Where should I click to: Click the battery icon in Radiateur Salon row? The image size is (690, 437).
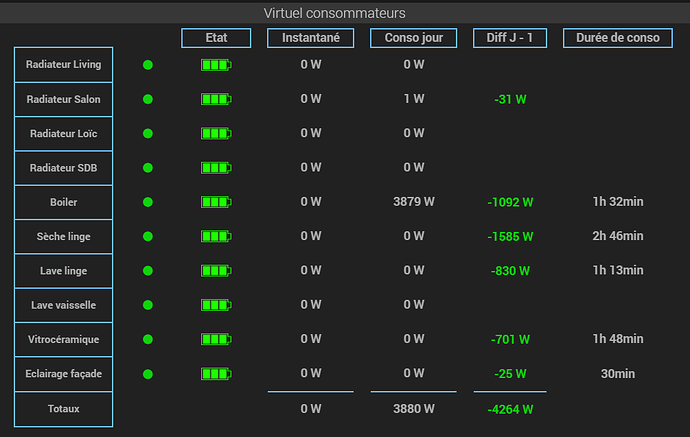point(216,99)
